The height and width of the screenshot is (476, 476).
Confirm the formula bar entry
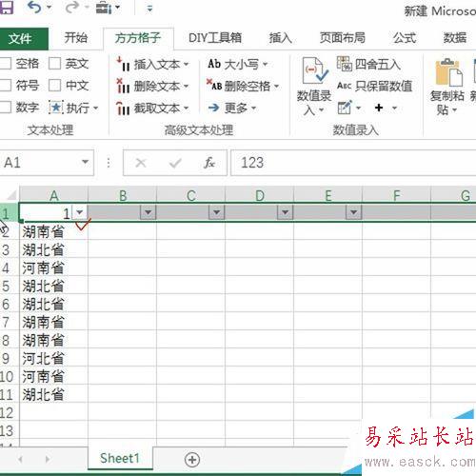(175, 163)
